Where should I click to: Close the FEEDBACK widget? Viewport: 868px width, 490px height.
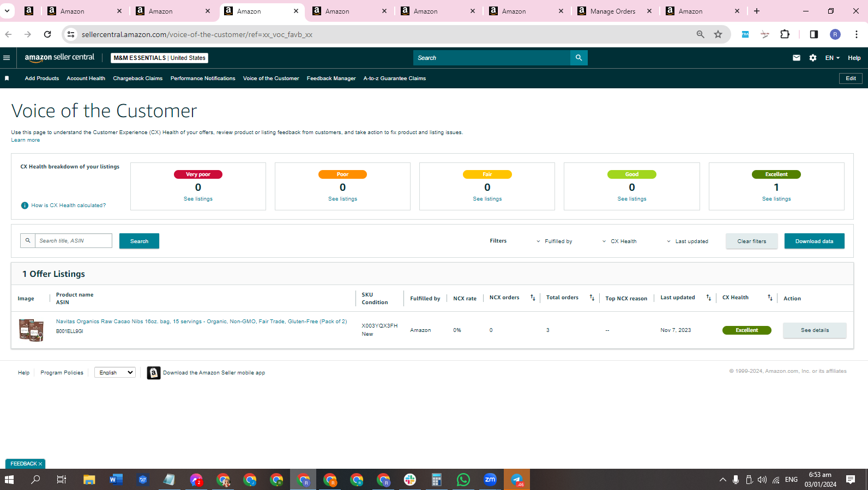pos(40,464)
